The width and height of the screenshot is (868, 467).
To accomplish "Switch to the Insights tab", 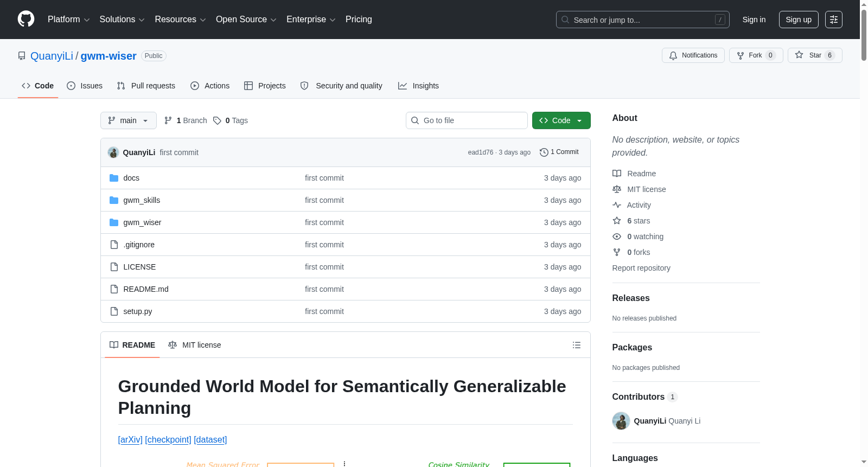I will pyautogui.click(x=418, y=86).
